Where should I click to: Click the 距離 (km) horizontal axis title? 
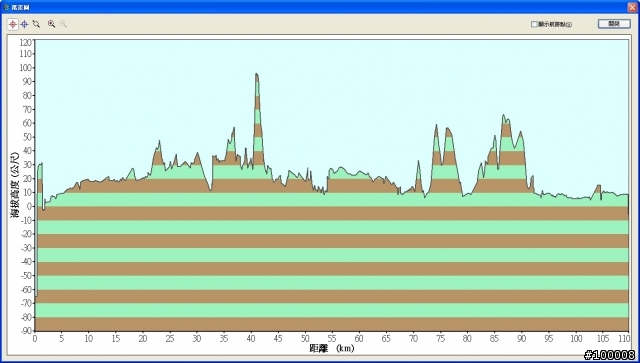coord(331,348)
